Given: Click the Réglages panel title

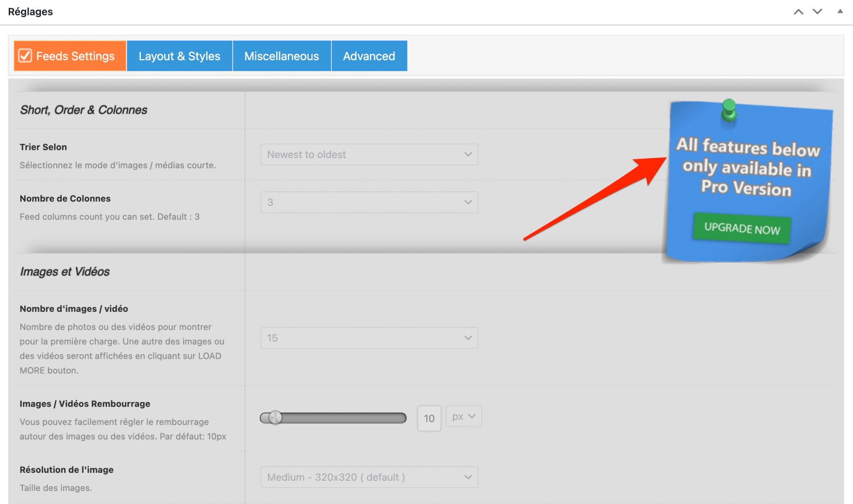Looking at the screenshot, I should click(31, 11).
